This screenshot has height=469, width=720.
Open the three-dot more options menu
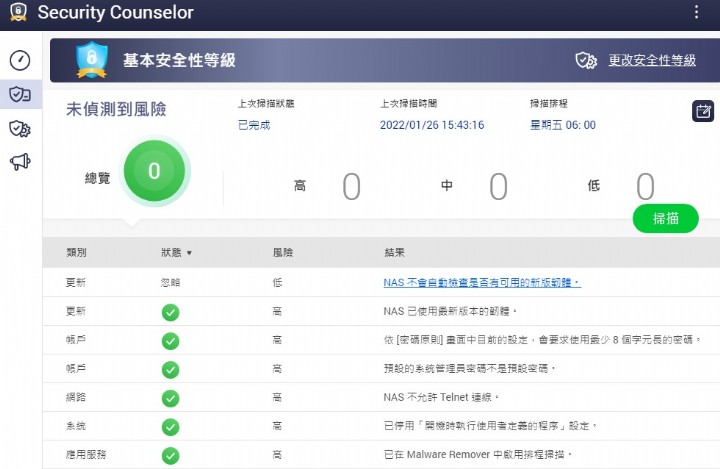pyautogui.click(x=697, y=13)
